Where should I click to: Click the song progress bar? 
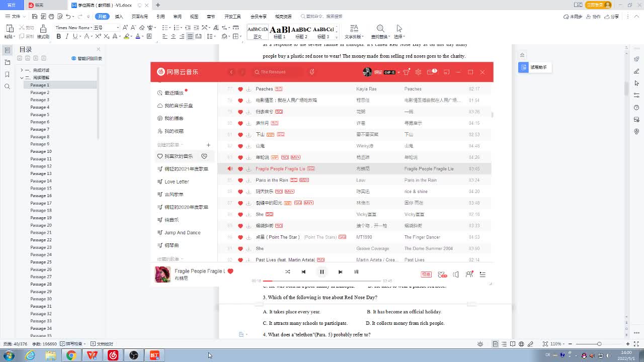pyautogui.click(x=322, y=281)
